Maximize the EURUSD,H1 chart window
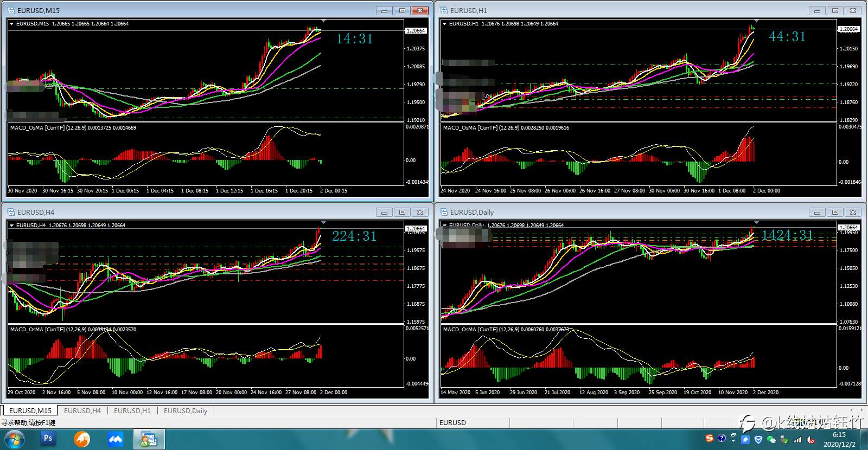The height and width of the screenshot is (450, 868). pos(835,10)
